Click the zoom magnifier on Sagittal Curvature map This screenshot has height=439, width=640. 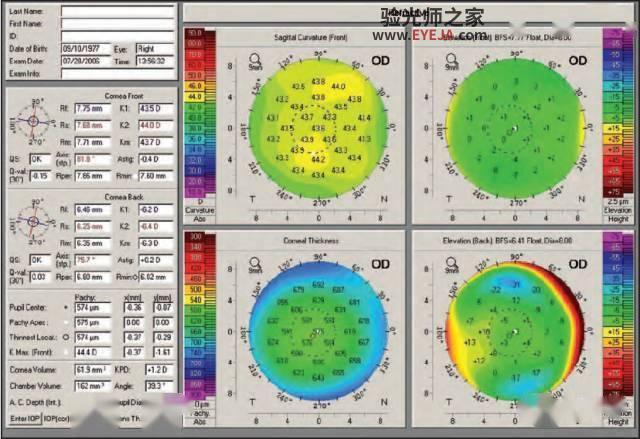tap(255, 62)
